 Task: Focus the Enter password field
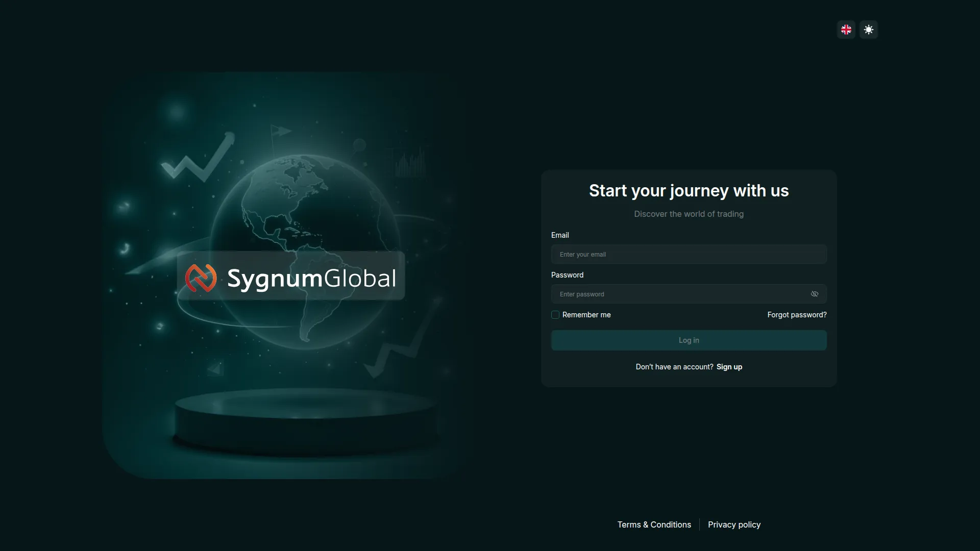point(689,294)
